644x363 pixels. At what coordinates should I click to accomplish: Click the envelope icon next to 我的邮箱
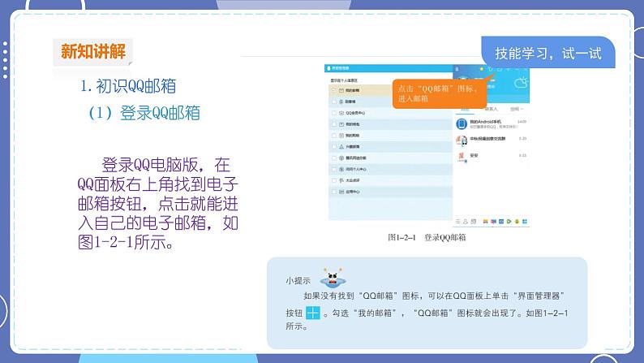coord(342,90)
